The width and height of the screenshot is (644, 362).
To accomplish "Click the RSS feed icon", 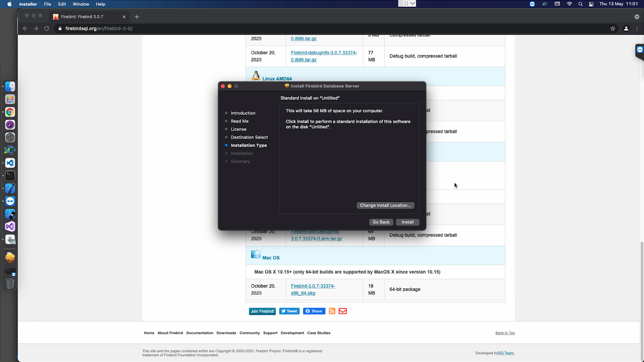I will [x=332, y=311].
